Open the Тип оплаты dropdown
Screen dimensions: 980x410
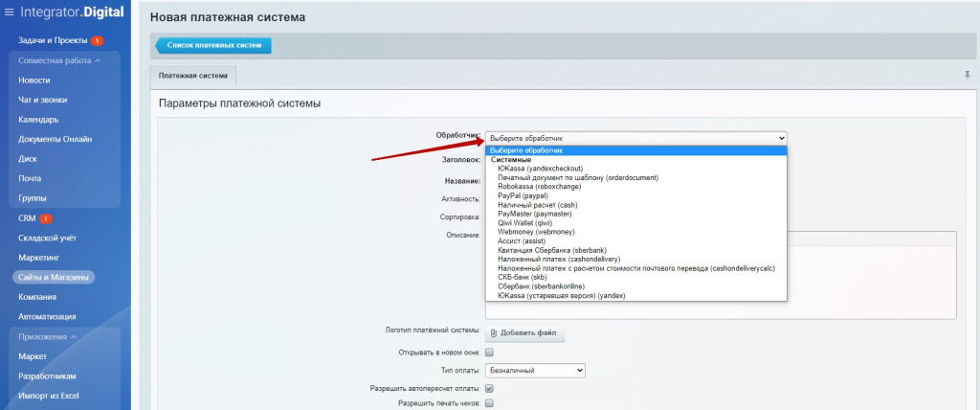coord(535,370)
